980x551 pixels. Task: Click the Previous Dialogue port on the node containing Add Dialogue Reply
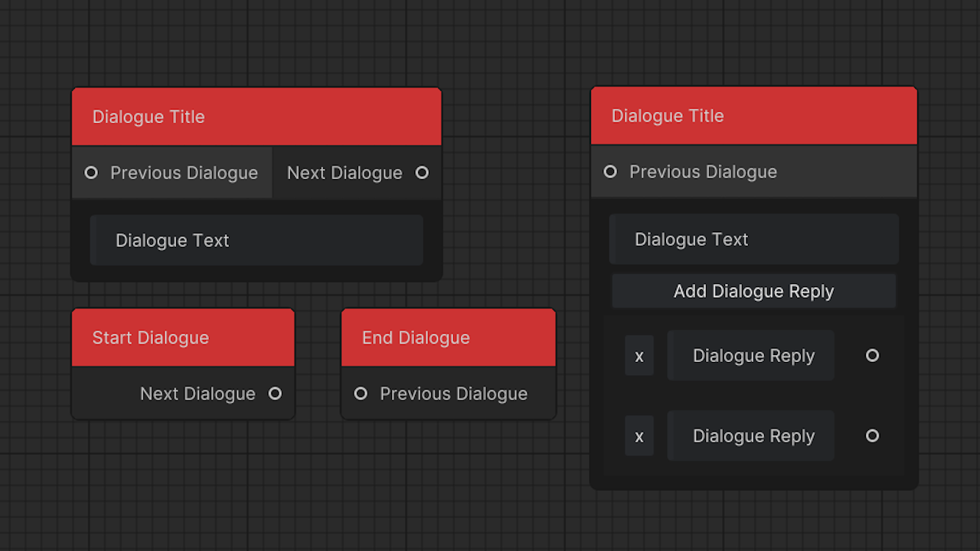(610, 171)
